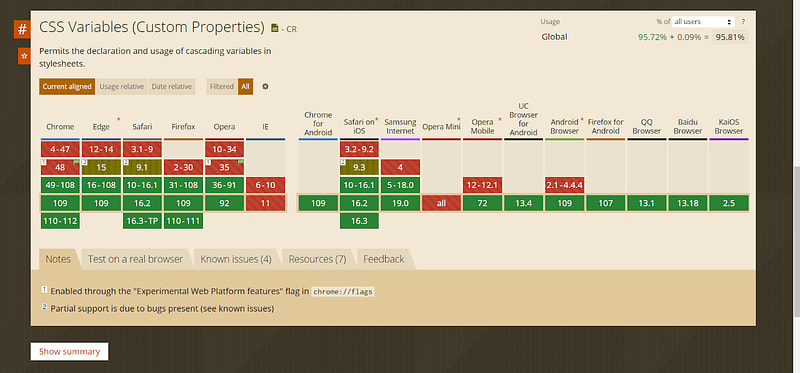Select IE 11 cell
800x373 pixels.
click(x=265, y=203)
